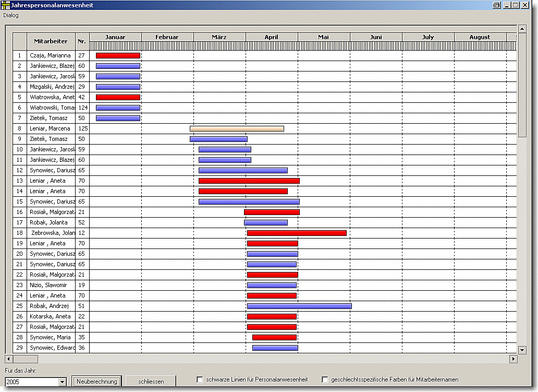Click the Mitarbeiter column header
Viewport: 538px width, 392px height.
pos(50,41)
